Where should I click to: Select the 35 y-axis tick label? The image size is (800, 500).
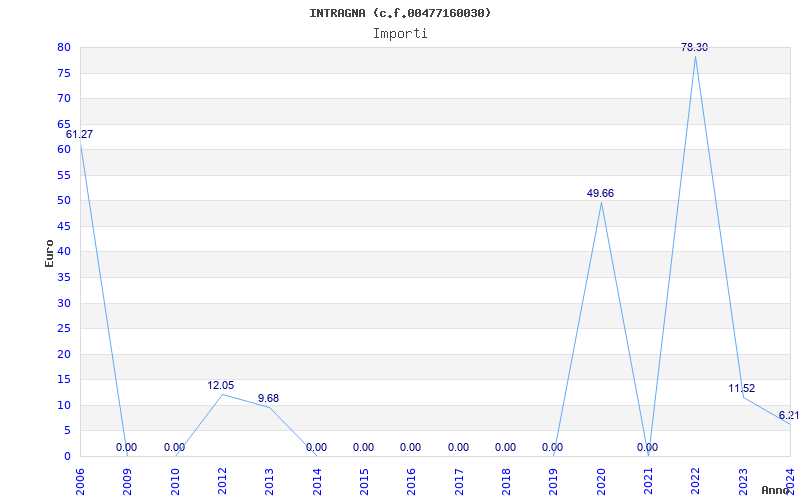[64, 278]
